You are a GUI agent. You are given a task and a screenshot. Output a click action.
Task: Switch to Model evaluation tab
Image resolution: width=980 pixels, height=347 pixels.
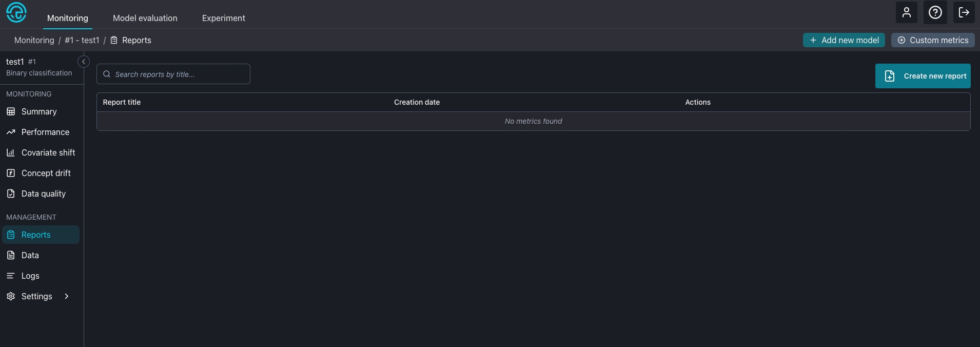point(145,18)
